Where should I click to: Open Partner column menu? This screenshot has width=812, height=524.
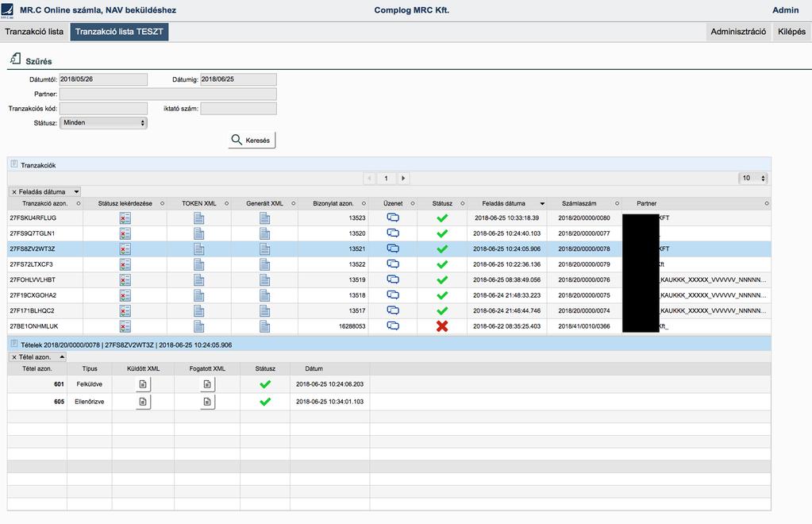[x=767, y=203]
